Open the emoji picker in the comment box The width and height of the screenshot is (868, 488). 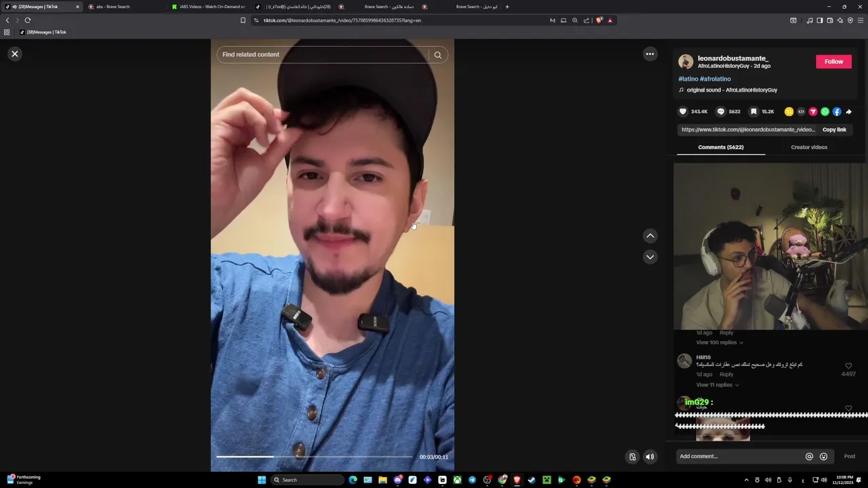tap(823, 457)
